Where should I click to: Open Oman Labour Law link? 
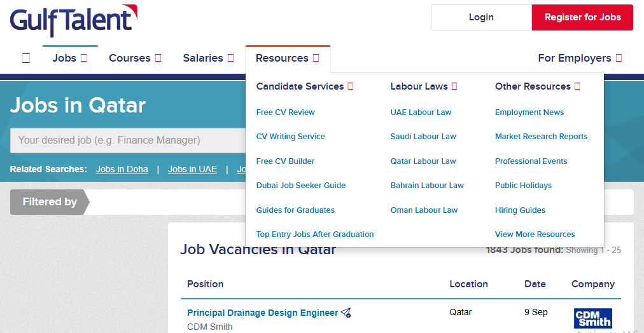(x=424, y=210)
